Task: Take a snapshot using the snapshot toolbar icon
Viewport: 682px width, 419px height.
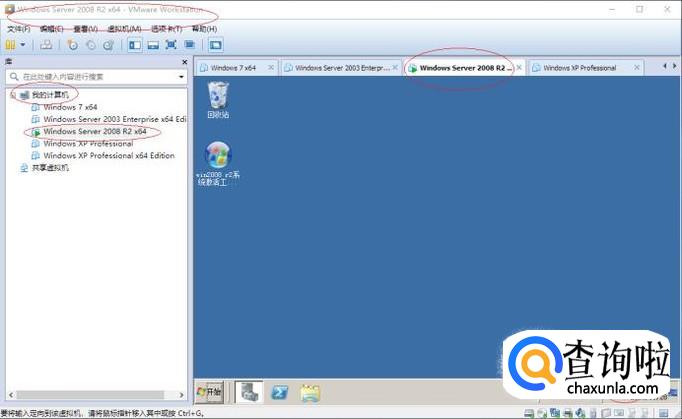Action: click(73, 44)
